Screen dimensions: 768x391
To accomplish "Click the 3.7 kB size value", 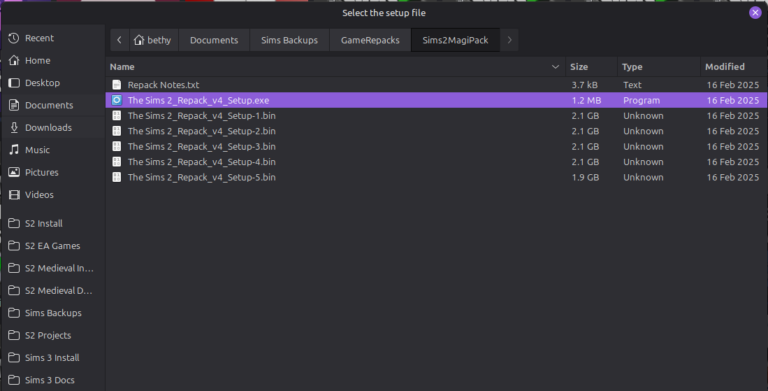I will point(584,85).
